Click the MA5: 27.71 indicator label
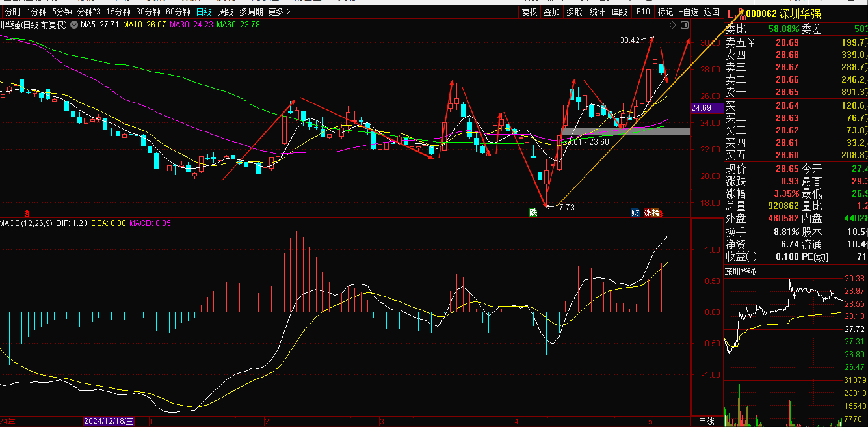This screenshot has width=868, height=427. pyautogui.click(x=99, y=25)
